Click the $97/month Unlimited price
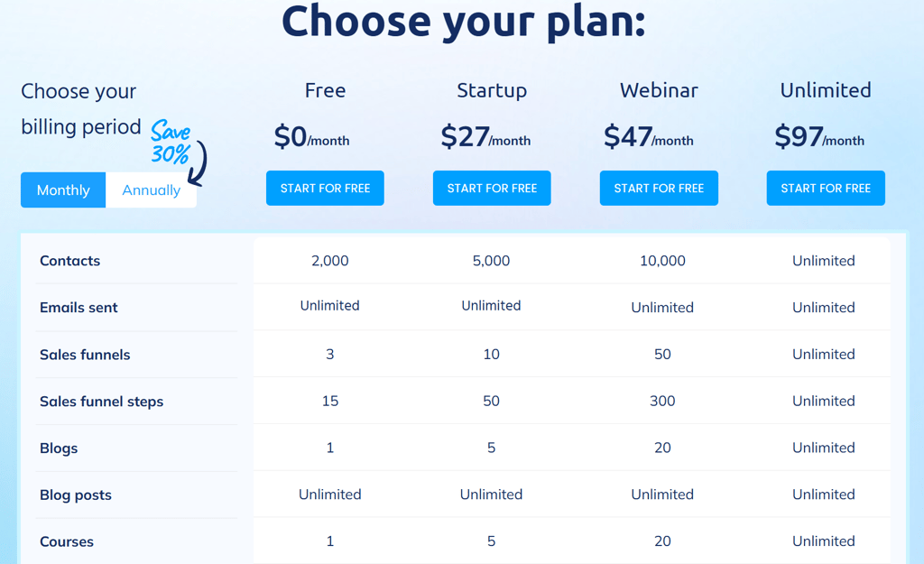The image size is (924, 564). point(819,137)
